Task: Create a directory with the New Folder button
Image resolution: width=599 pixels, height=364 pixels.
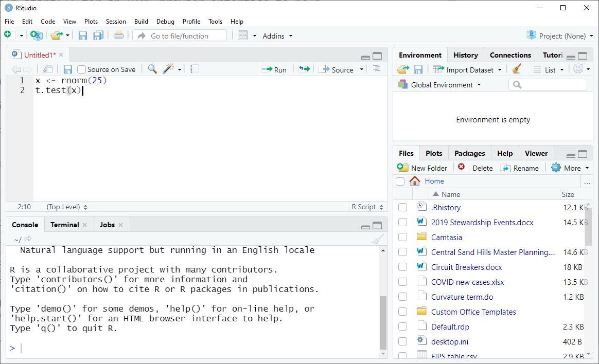Action: coord(423,167)
